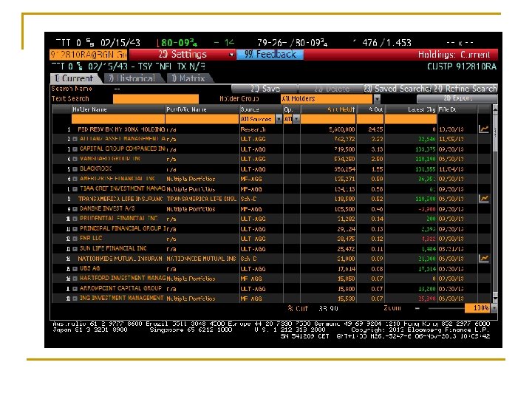Expand the BLACKROCK holder row
This screenshot has width=532, height=399.
[75, 169]
